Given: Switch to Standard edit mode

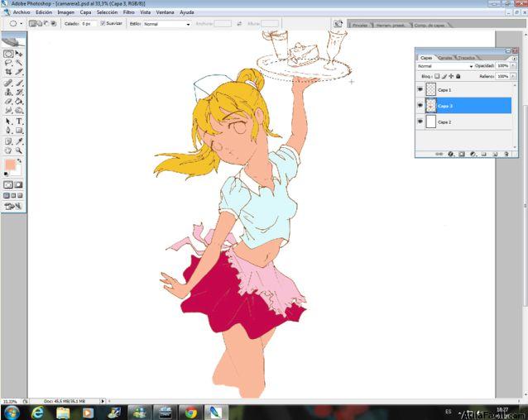Looking at the screenshot, I should point(8,184).
